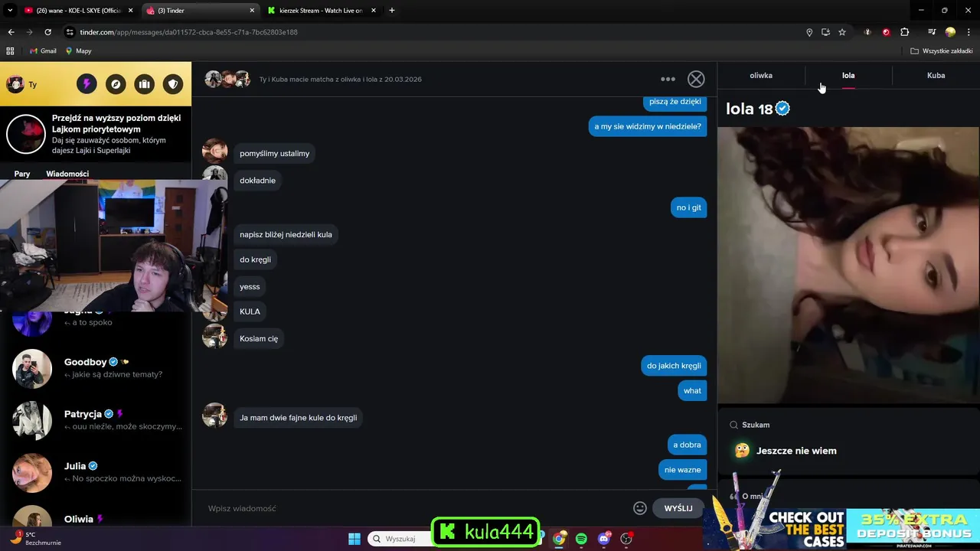The width and height of the screenshot is (980, 551).
Task: Open the tab search dropdown arrow
Action: pos(10,11)
